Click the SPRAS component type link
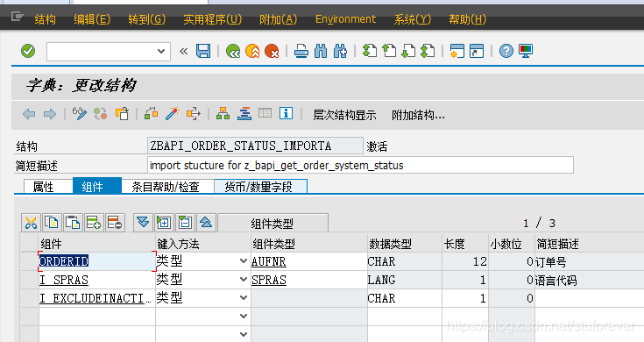Image resolution: width=644 pixels, height=342 pixels. coord(269,280)
